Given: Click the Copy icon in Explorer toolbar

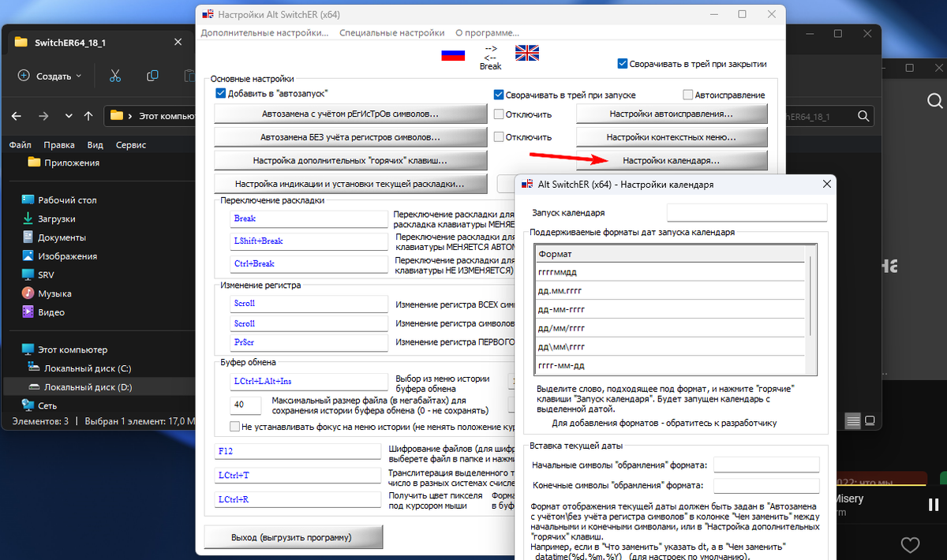Looking at the screenshot, I should point(152,76).
